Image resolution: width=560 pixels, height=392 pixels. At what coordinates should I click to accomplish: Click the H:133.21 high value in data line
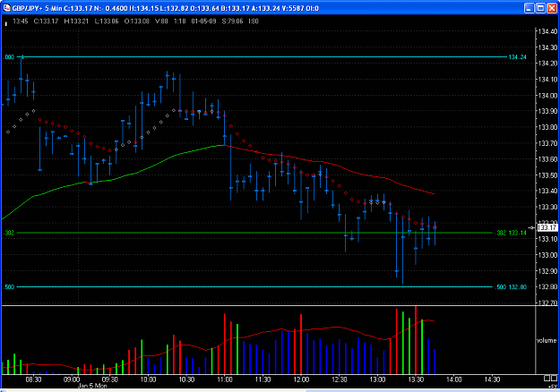pyautogui.click(x=76, y=21)
